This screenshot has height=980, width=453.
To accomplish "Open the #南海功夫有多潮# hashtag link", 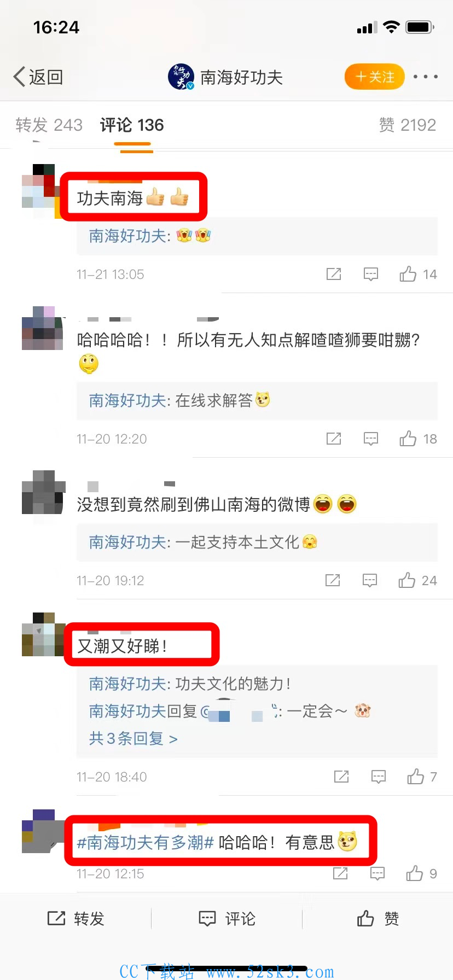I will pos(145,843).
